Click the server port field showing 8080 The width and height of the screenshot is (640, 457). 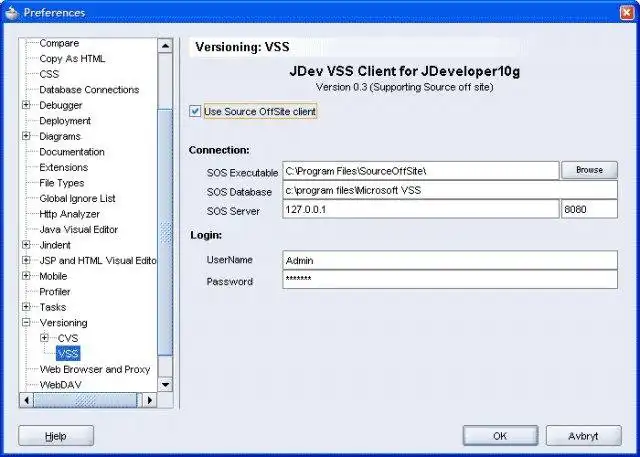click(x=589, y=209)
